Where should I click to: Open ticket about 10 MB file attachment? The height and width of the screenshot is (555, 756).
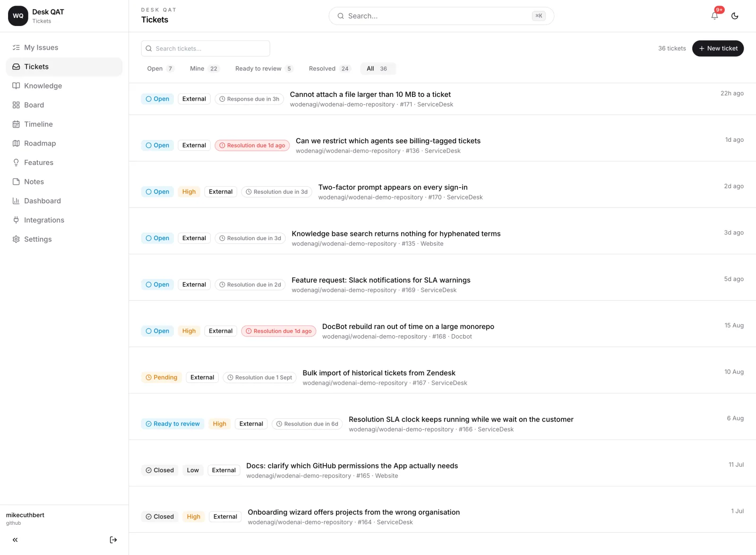click(x=370, y=95)
